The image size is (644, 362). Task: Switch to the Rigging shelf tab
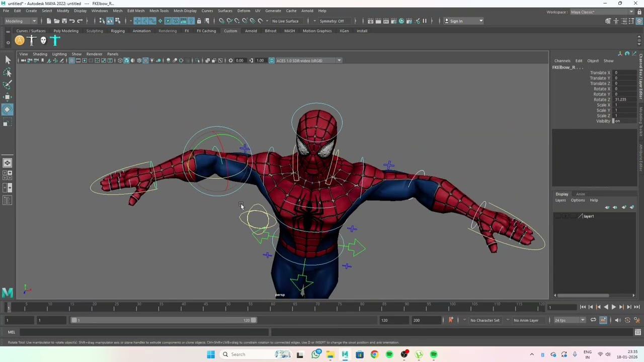pos(118,31)
